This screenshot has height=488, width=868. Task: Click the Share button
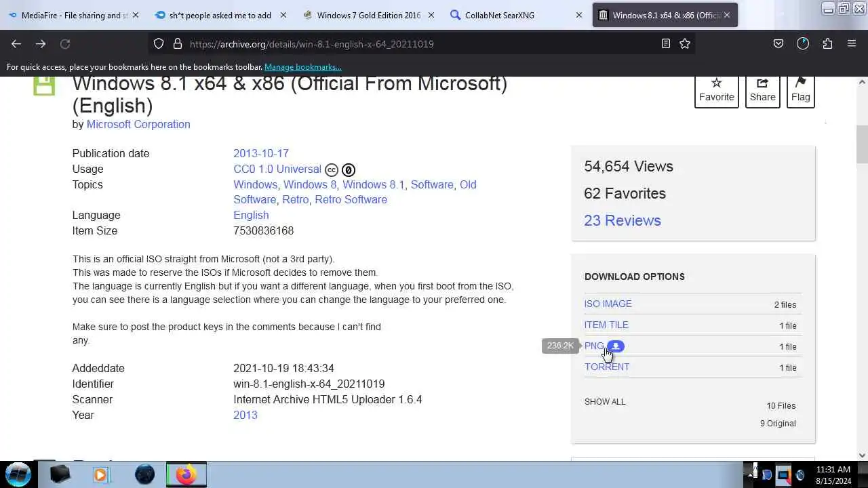(x=762, y=90)
